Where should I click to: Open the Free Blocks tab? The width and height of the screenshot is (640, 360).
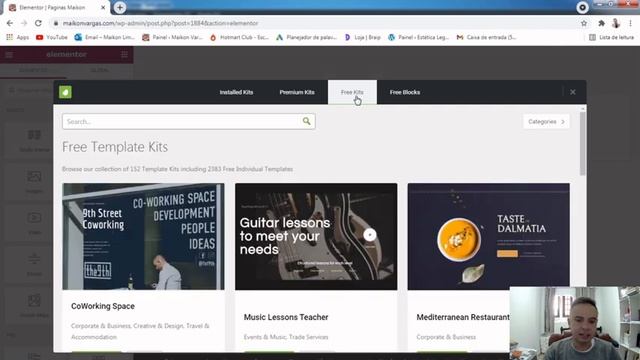[x=404, y=92]
